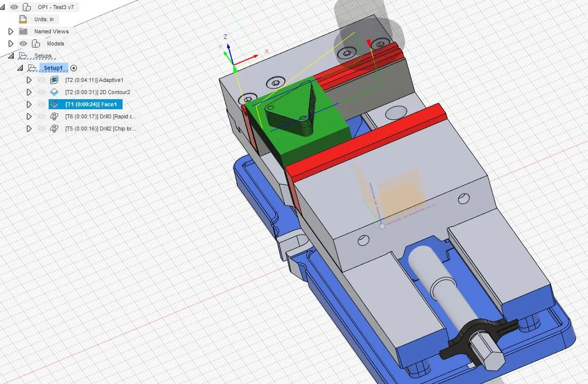Click the Drill2 operation icon
The width and height of the screenshot is (588, 384).
(x=54, y=128)
